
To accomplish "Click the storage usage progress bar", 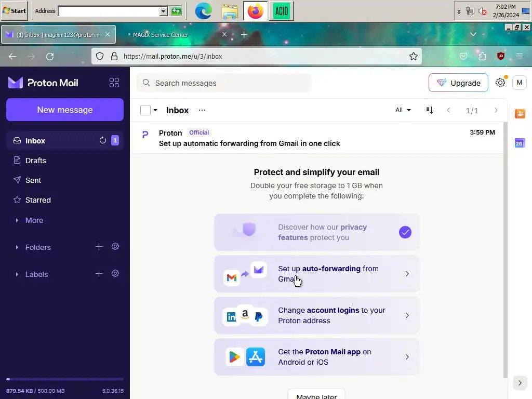I will click(64, 379).
